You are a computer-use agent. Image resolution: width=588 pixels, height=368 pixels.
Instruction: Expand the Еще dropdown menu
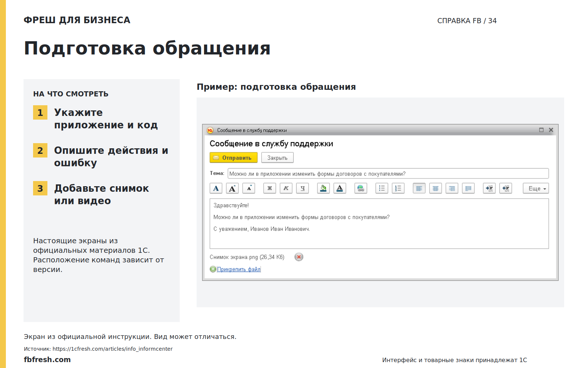tap(536, 188)
